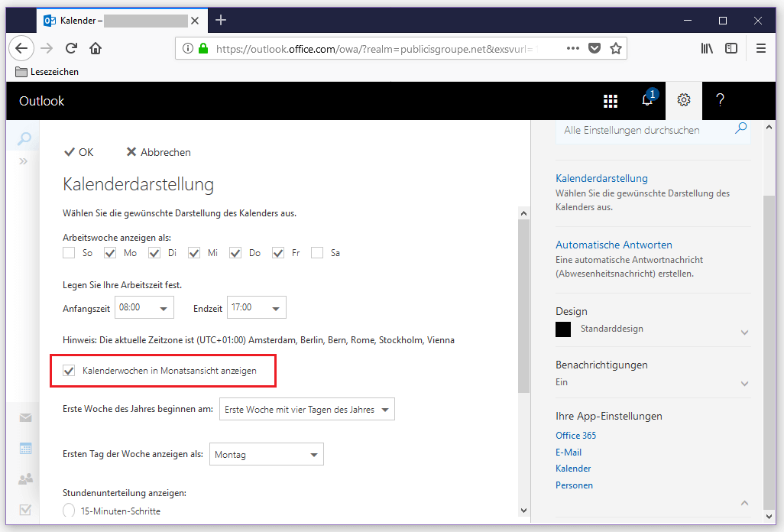Viewport: 784px width, 532px height.
Task: Open People via sidebar contacts icon
Action: pyautogui.click(x=25, y=479)
